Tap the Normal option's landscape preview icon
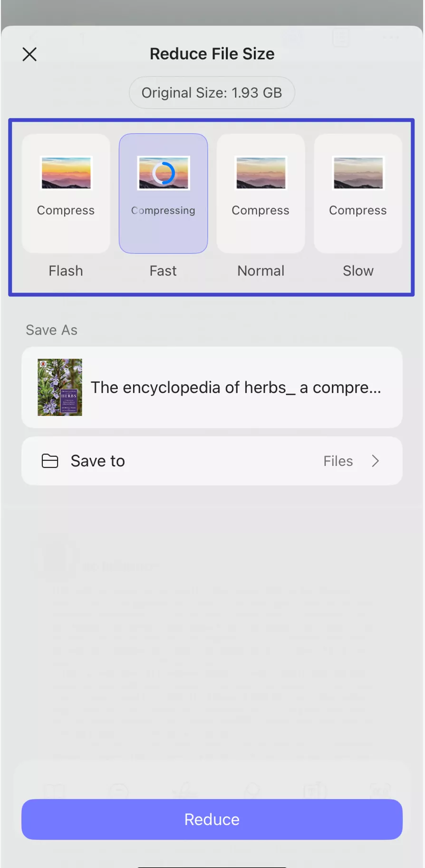425x868 pixels. 261,173
